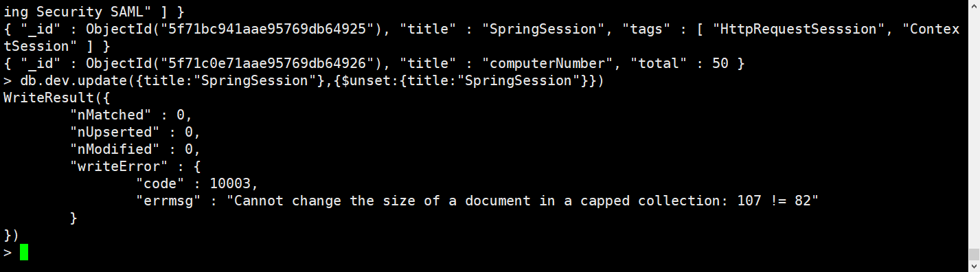
Task: Click the "107 != 82" size text
Action: pos(776,201)
